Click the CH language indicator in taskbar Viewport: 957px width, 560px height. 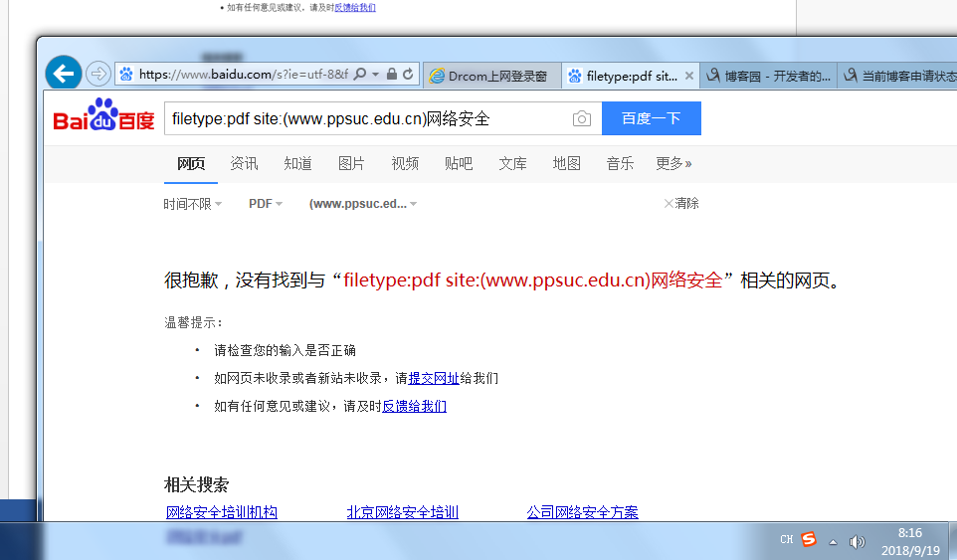coord(787,540)
